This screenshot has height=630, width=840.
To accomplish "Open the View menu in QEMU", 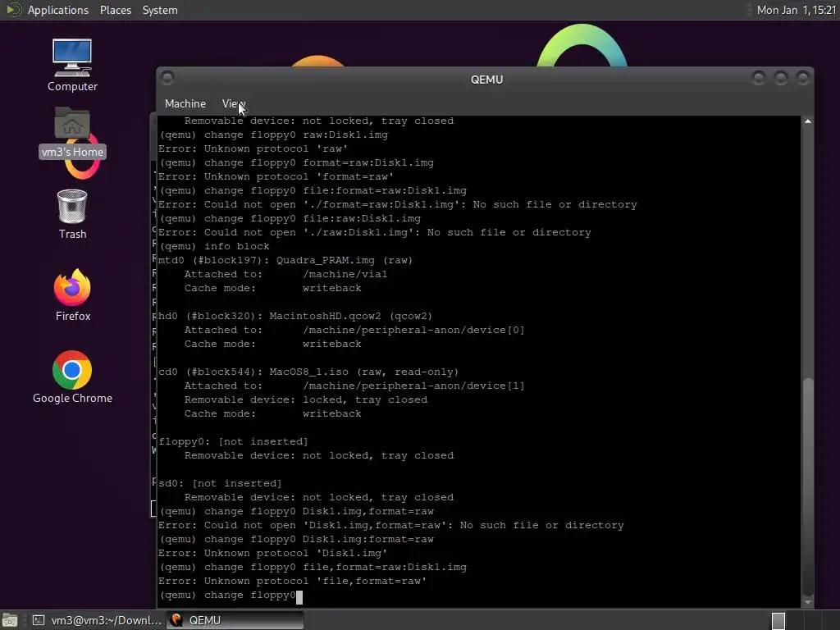I will pos(234,103).
